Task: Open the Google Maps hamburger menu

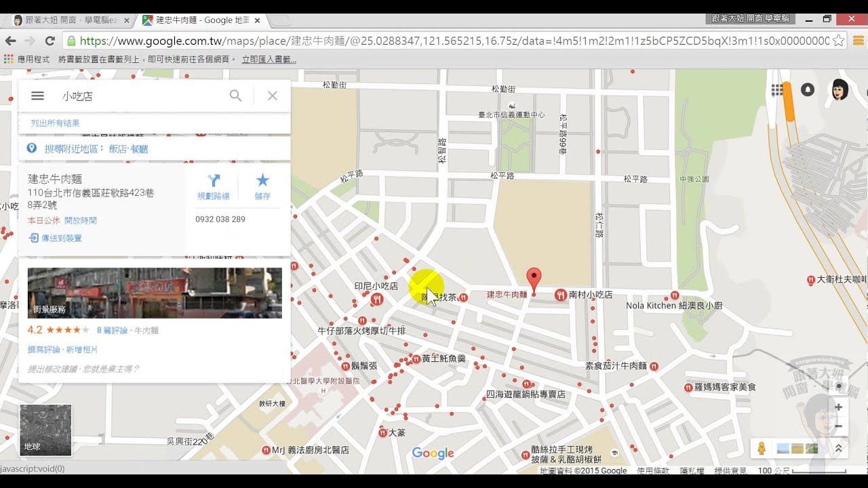Action: click(x=38, y=96)
